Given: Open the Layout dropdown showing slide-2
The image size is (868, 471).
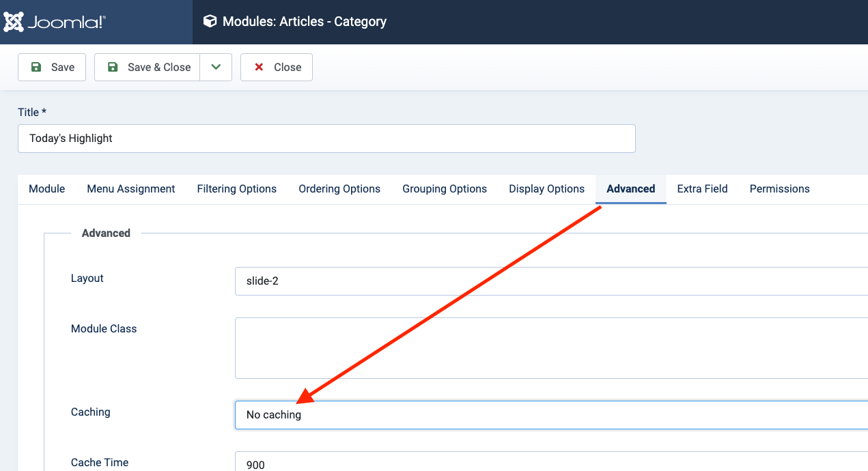Looking at the screenshot, I should 550,281.
